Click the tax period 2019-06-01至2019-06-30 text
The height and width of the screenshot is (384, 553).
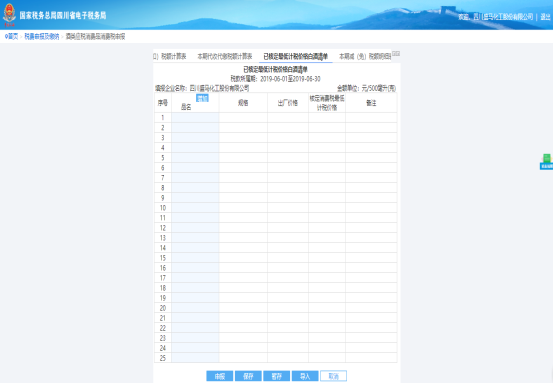point(290,79)
